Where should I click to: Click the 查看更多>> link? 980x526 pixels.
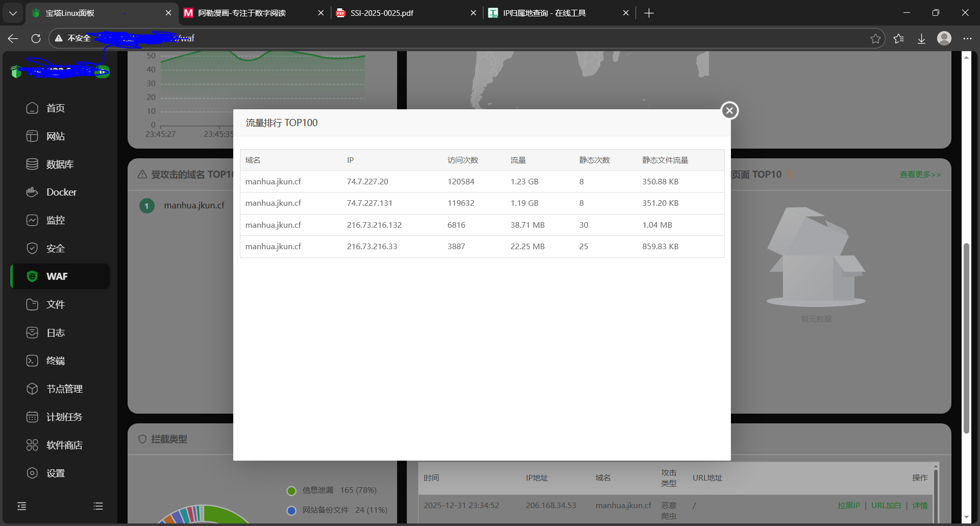click(920, 175)
